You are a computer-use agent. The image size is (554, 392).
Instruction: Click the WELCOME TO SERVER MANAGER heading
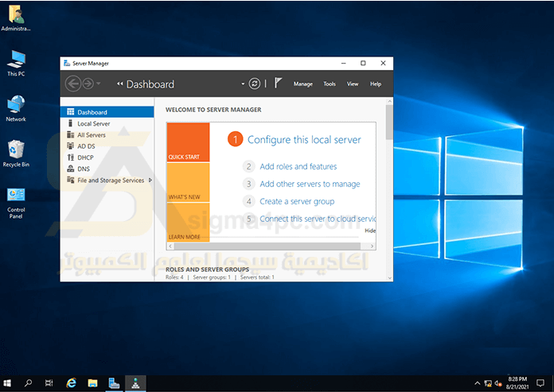click(213, 110)
